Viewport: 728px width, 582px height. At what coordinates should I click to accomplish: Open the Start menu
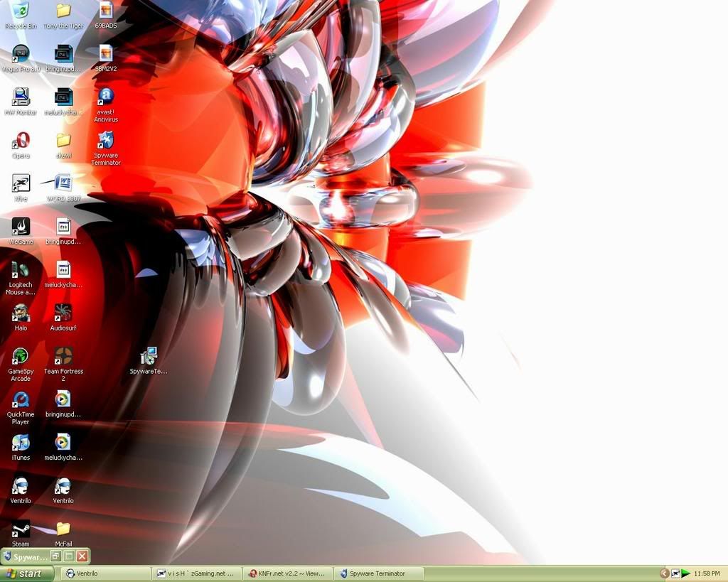pos(27,573)
